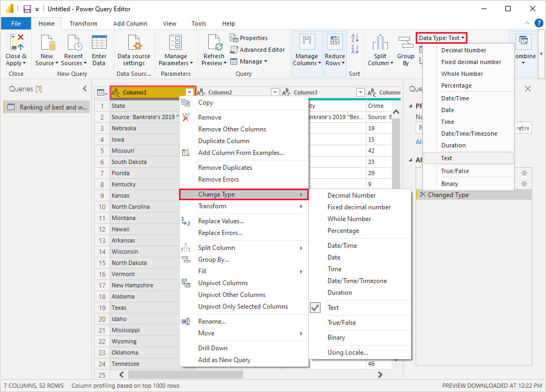Select the checked Text type option
The height and width of the screenshot is (392, 546).
(x=333, y=308)
